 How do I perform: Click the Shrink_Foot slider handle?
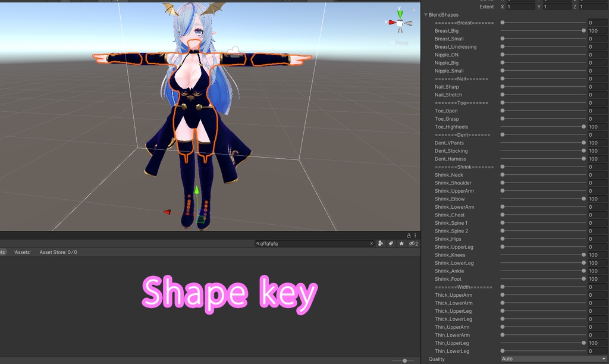pos(583,279)
